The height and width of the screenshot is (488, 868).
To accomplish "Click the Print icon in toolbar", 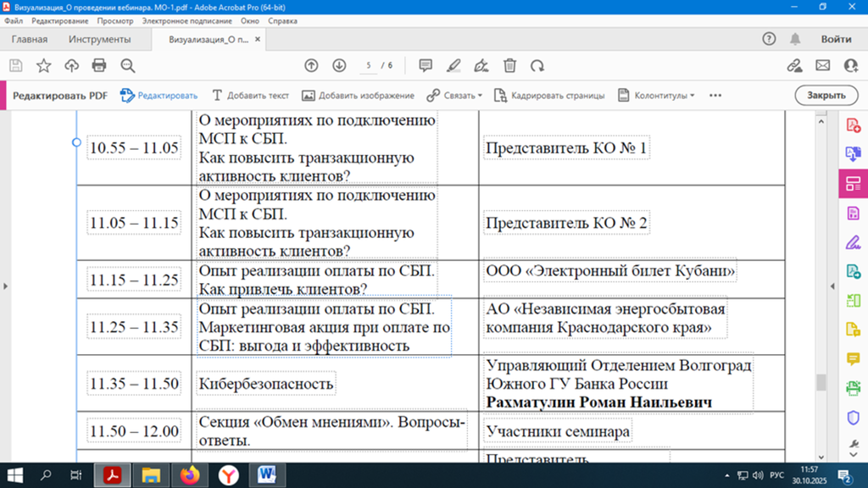I will pos(99,65).
